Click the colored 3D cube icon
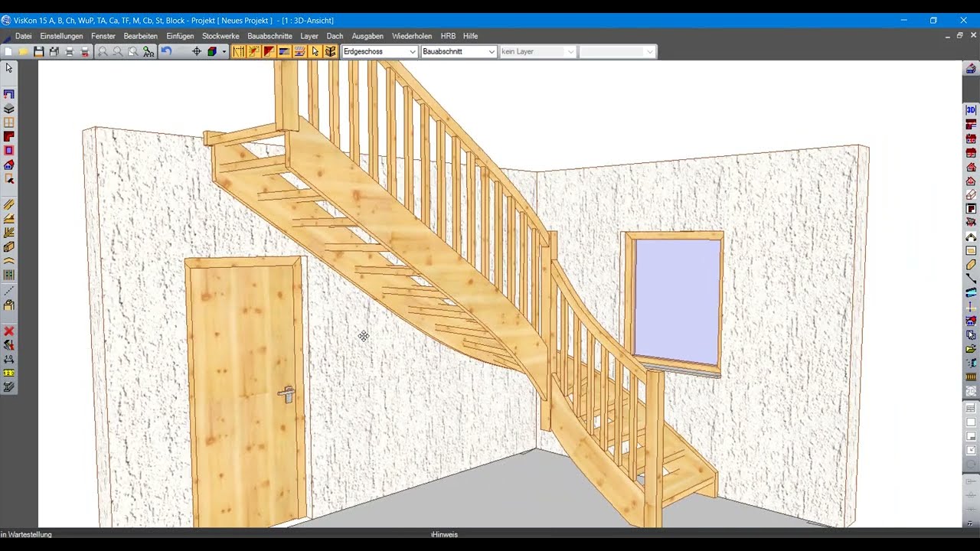 click(212, 51)
